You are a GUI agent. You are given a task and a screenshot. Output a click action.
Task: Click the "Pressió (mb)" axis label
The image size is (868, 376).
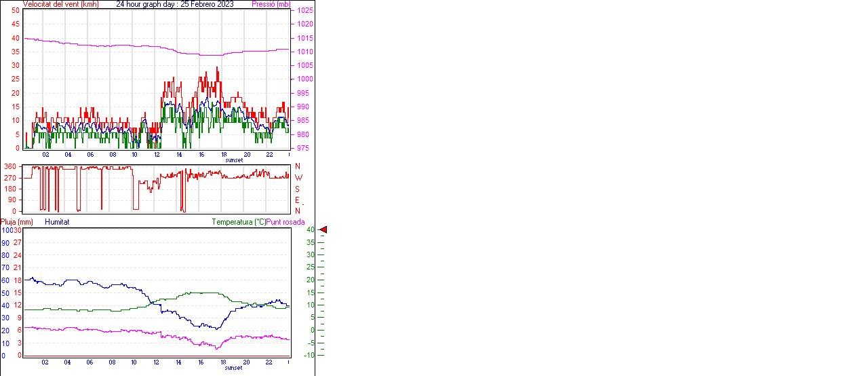click(271, 4)
